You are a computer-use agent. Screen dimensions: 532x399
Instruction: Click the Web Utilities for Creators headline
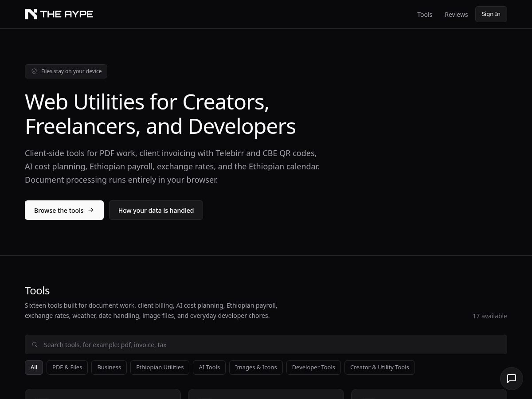click(160, 114)
